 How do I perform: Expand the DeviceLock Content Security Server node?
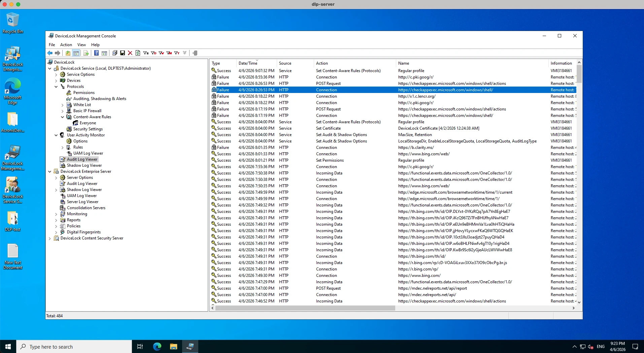tap(50, 238)
